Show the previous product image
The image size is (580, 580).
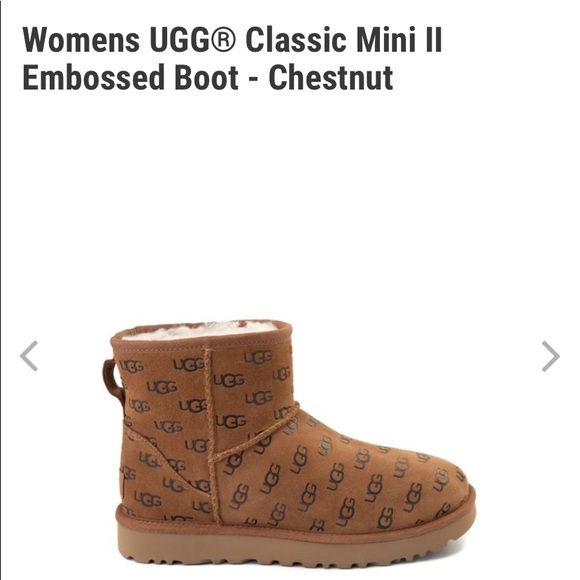[29, 356]
